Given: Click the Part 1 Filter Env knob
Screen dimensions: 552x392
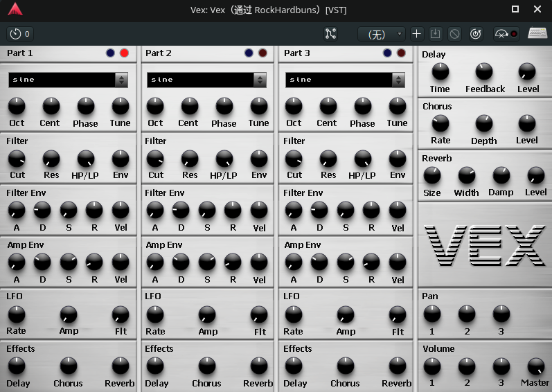Looking at the screenshot, I should 121,159.
